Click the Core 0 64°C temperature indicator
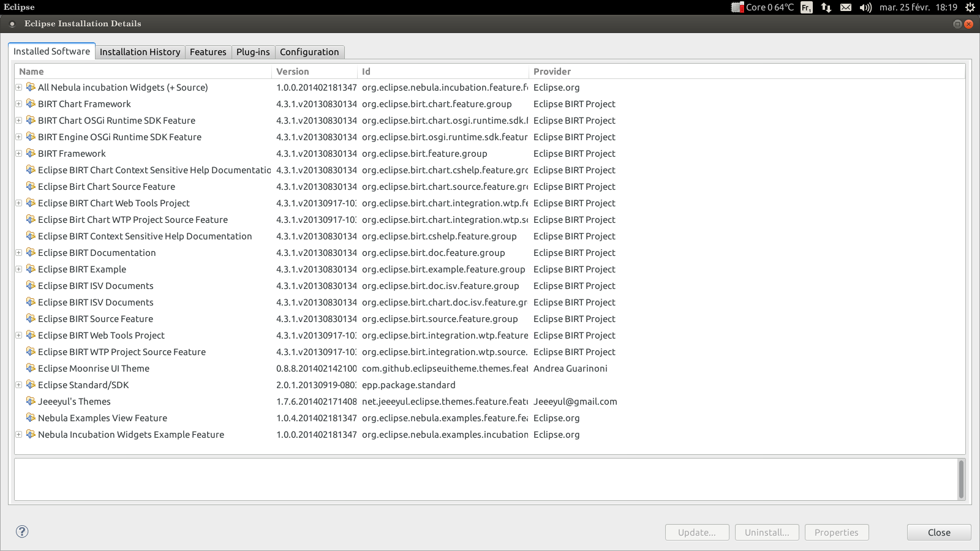 click(763, 7)
